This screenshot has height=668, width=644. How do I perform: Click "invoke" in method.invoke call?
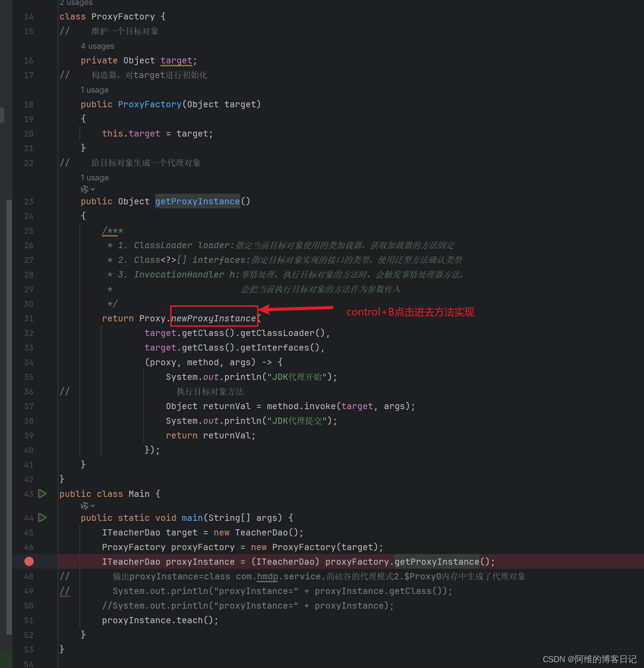(x=320, y=406)
